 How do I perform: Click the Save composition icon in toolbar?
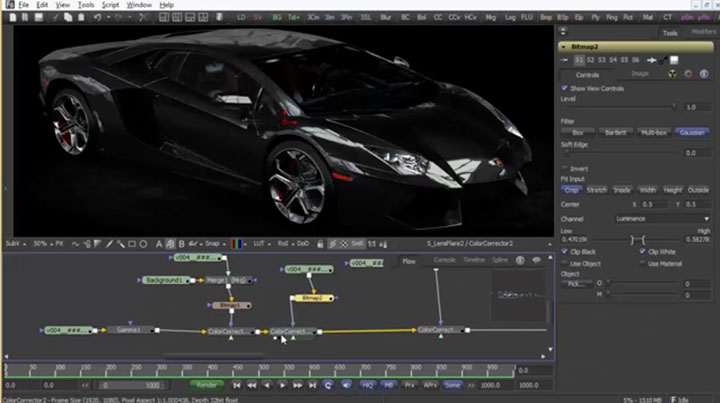coord(39,17)
